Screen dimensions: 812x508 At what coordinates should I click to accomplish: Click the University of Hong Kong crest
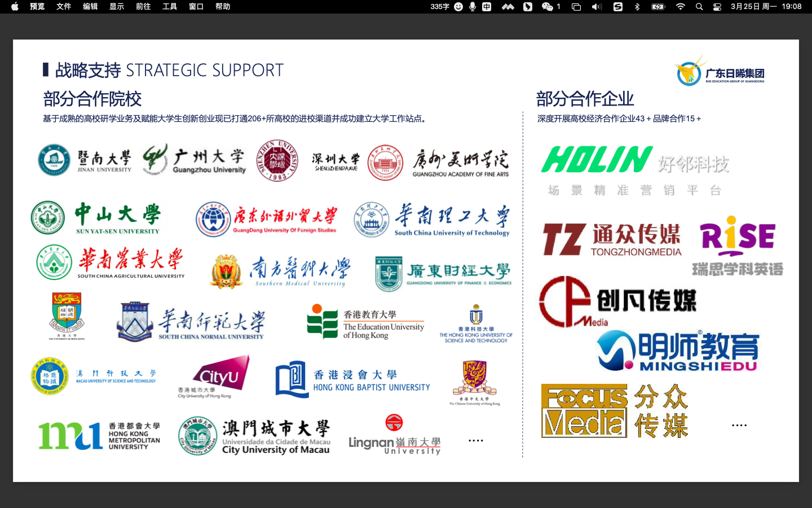click(67, 317)
